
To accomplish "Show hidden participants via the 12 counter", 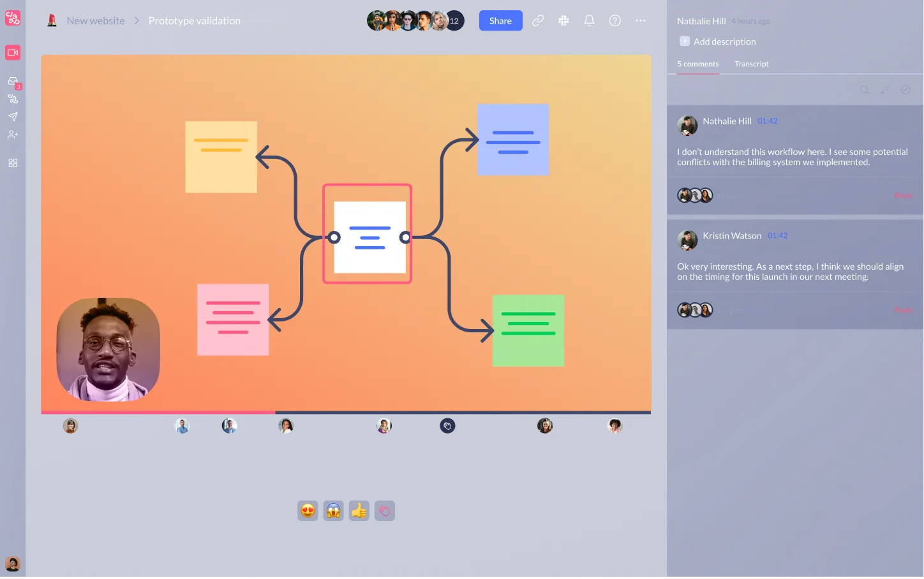I will pos(454,20).
